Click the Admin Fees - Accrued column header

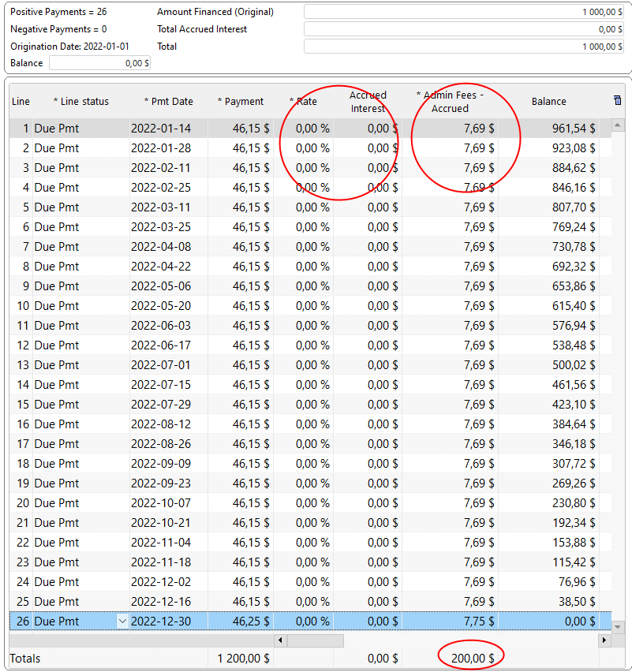[450, 102]
